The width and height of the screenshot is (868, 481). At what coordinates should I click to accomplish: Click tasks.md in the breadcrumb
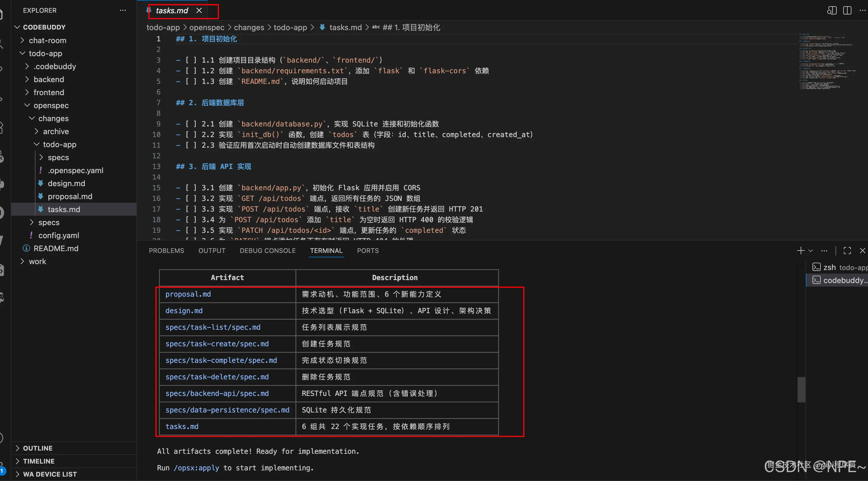coord(345,27)
